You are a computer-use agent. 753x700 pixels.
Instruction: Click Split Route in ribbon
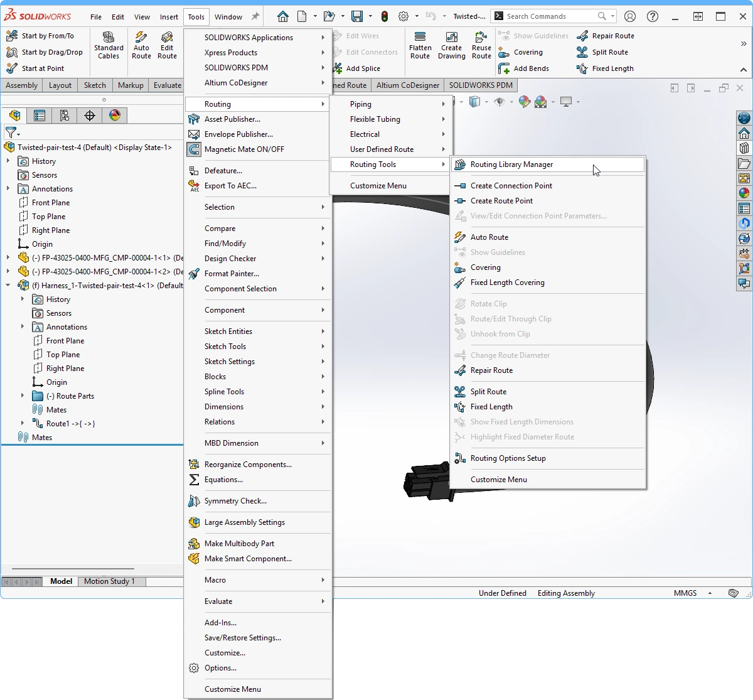[x=602, y=52]
